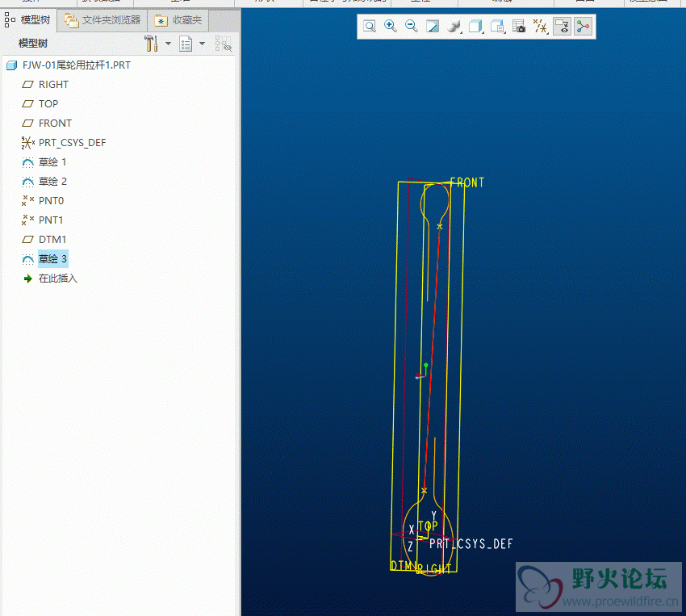Click the spin center triad in viewport
The width and height of the screenshot is (686, 616).
coord(422,371)
